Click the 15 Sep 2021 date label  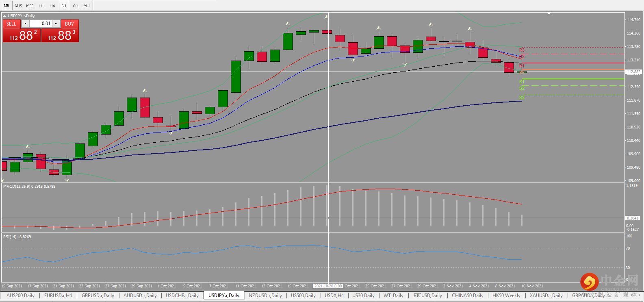click(x=12, y=286)
